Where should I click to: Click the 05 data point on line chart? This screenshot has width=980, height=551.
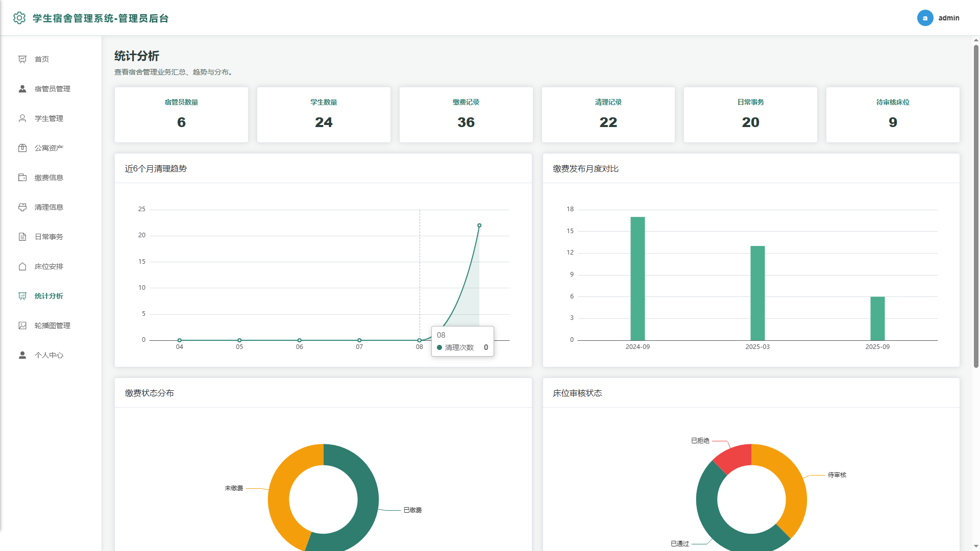(239, 340)
